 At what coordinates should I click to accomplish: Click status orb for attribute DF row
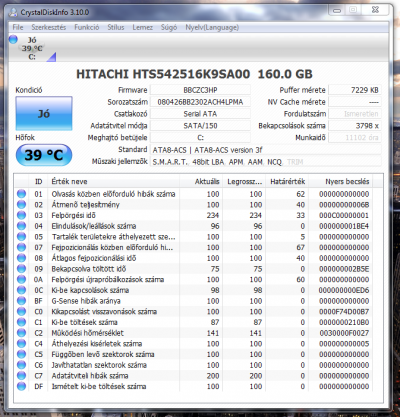pyautogui.click(x=21, y=386)
